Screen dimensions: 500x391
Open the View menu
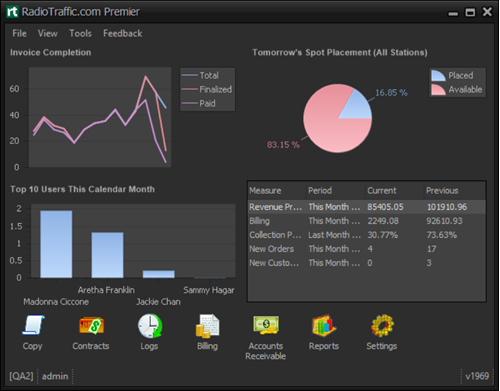point(47,33)
